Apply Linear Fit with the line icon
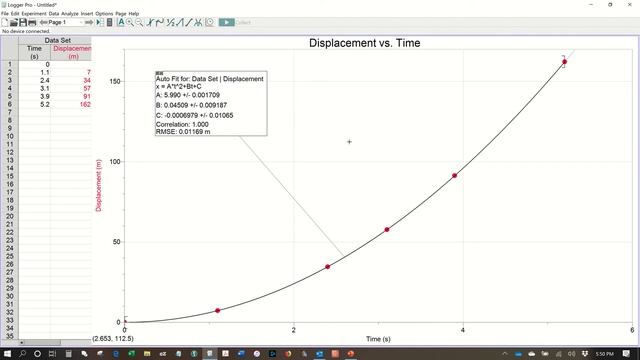Viewport: 640px width, 360px height. click(x=188, y=22)
